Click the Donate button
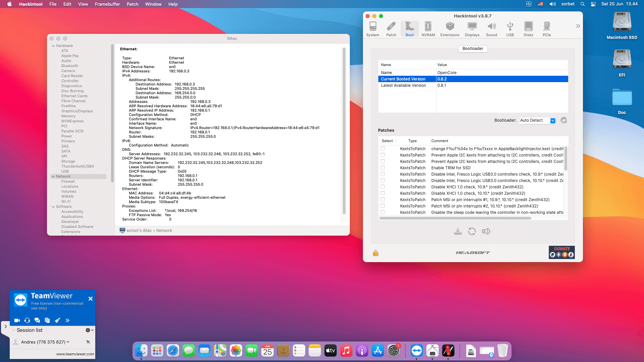Viewport: 644px width, 362px height. tap(562, 252)
